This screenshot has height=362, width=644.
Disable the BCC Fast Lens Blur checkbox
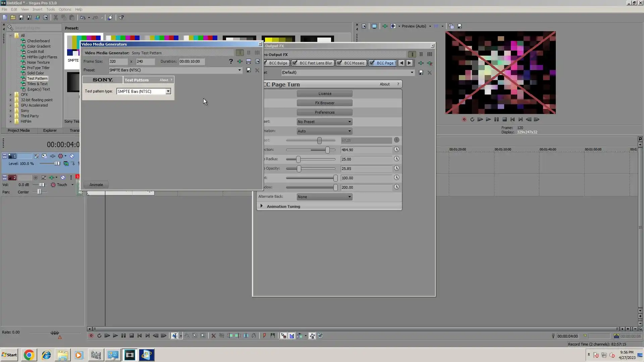(x=294, y=63)
